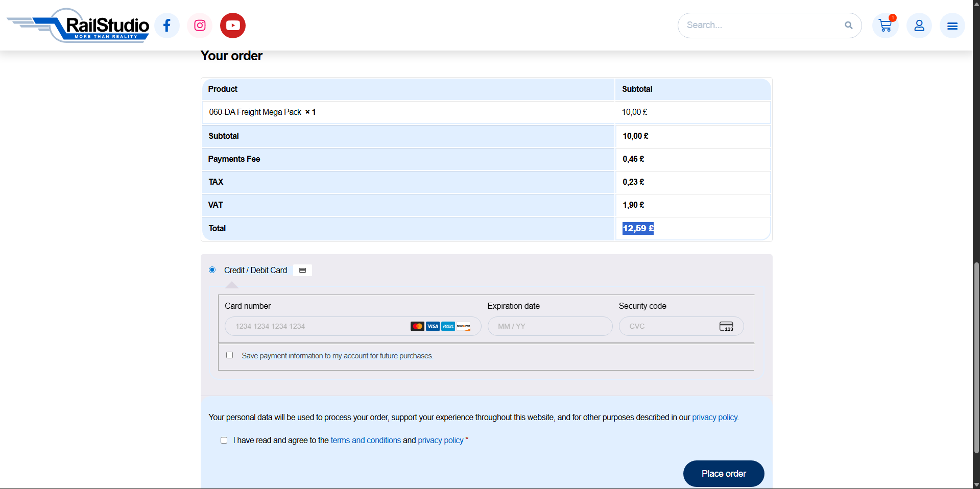Click the highlighted total 12,59 £
The height and width of the screenshot is (489, 980).
(638, 228)
